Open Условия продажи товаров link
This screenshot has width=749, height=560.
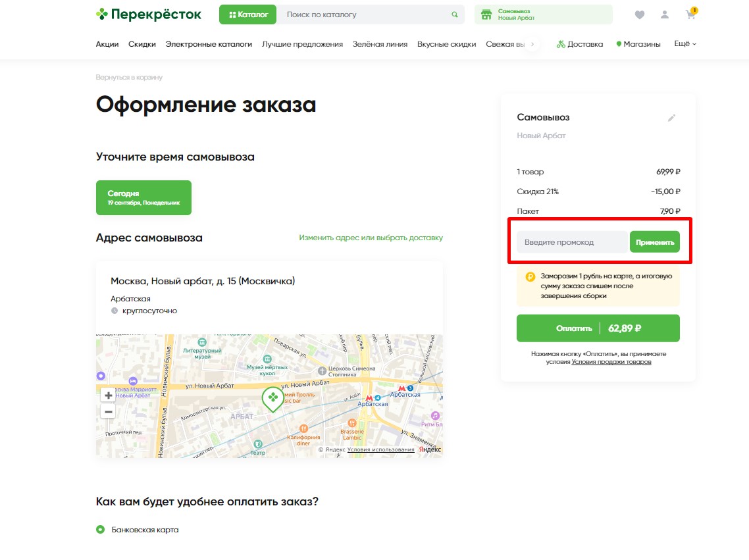click(x=611, y=362)
